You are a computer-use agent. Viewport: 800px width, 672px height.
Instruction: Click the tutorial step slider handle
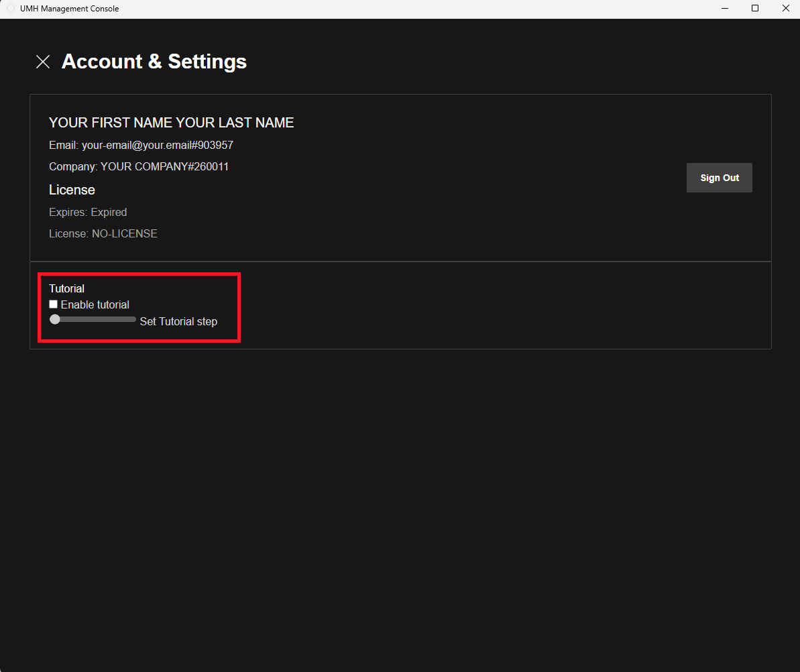(x=55, y=320)
